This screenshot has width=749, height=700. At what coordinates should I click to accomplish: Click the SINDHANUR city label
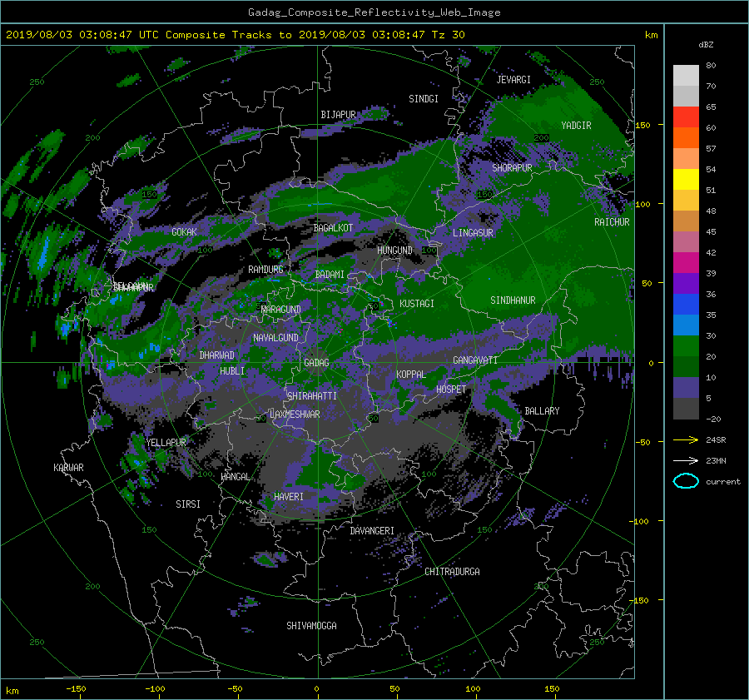pos(513,300)
